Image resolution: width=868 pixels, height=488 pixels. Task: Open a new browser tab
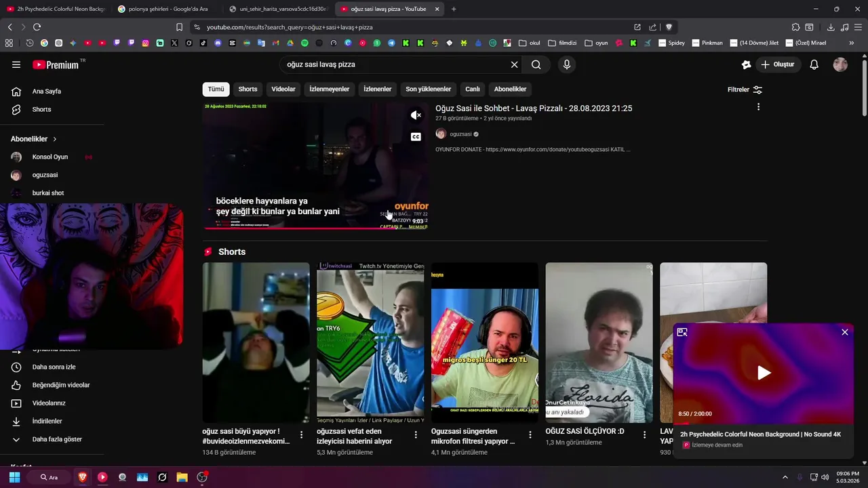coord(454,9)
